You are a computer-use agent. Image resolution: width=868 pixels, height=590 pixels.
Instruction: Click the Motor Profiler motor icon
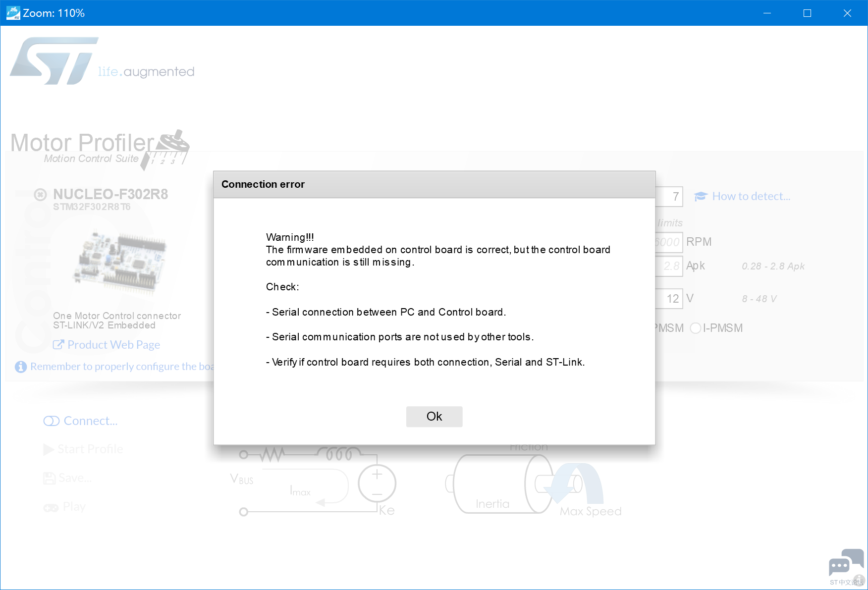(165, 149)
